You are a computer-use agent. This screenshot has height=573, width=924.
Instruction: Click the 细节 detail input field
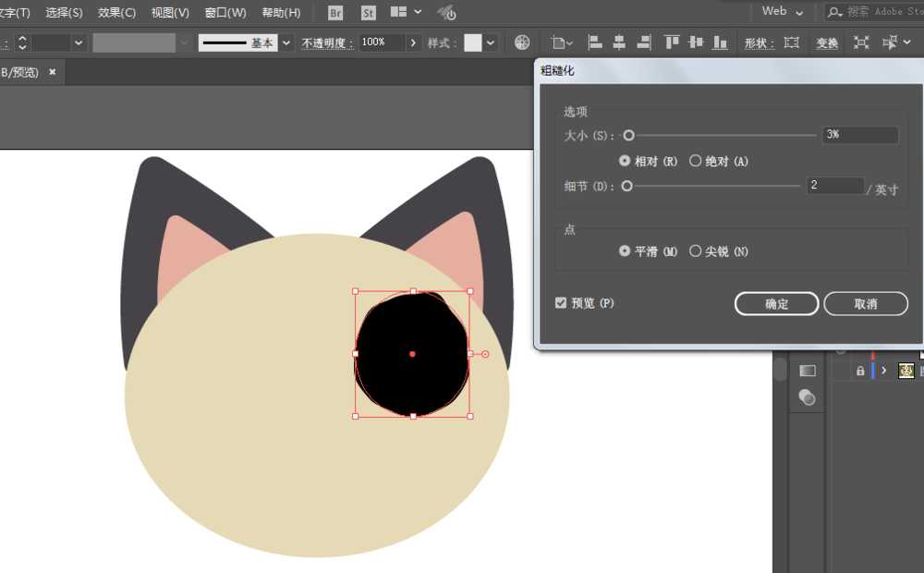834,186
